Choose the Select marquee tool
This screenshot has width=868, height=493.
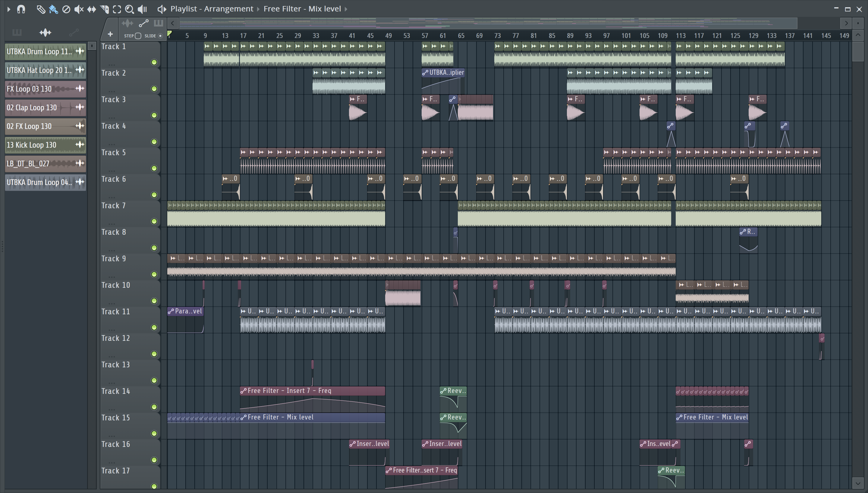[117, 9]
